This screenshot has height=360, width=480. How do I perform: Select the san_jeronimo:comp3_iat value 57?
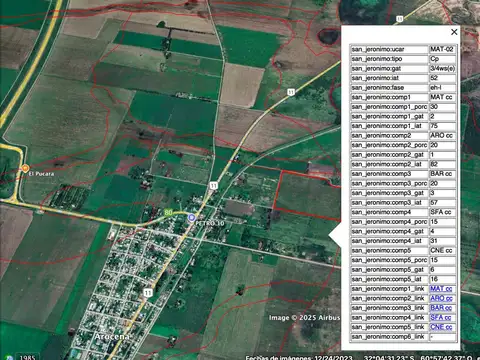point(442,203)
